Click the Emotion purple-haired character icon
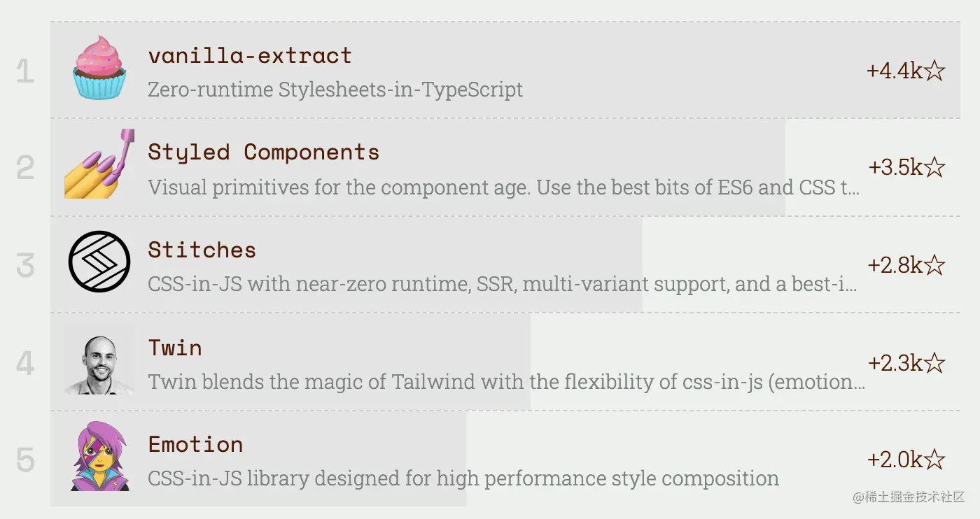Image resolution: width=980 pixels, height=519 pixels. pyautogui.click(x=99, y=456)
